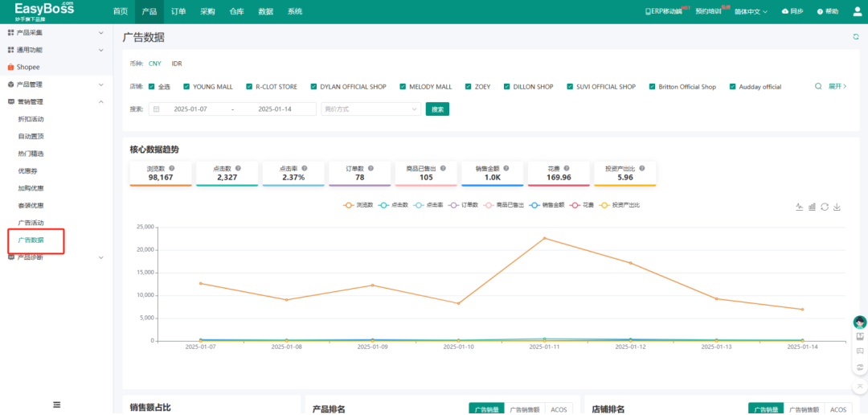Click the chart peak point on 2025-01-11
Image resolution: width=868 pixels, height=415 pixels.
(x=544, y=238)
